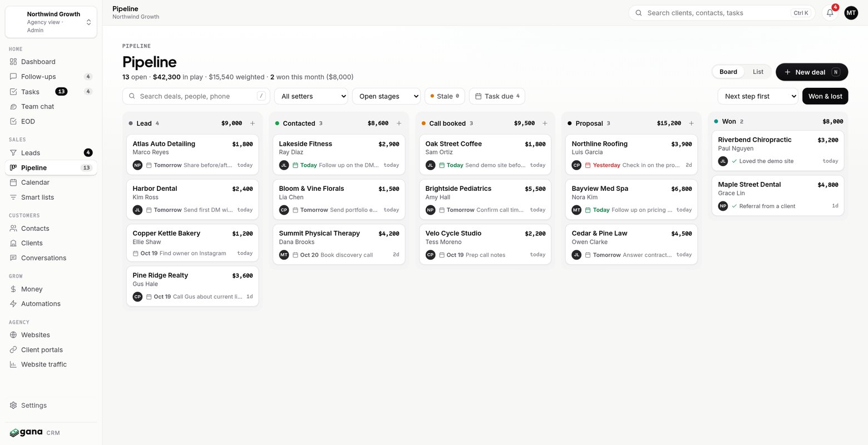This screenshot has width=868, height=445.
Task: Click the Money dollar icon
Action: [x=13, y=289]
